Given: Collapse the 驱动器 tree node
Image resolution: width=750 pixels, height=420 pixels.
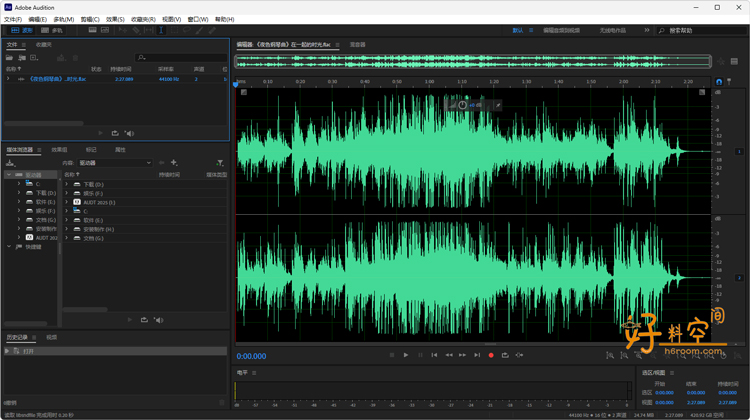Looking at the screenshot, I should [9, 175].
